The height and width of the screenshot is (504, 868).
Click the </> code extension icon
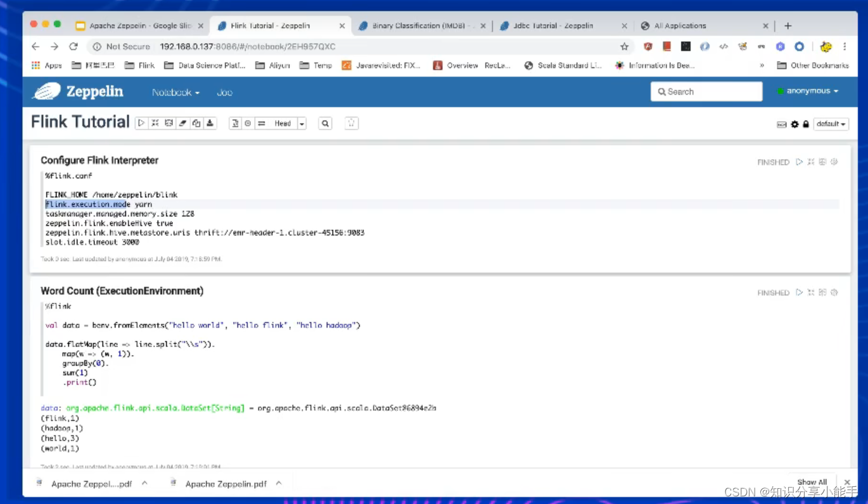click(x=724, y=46)
